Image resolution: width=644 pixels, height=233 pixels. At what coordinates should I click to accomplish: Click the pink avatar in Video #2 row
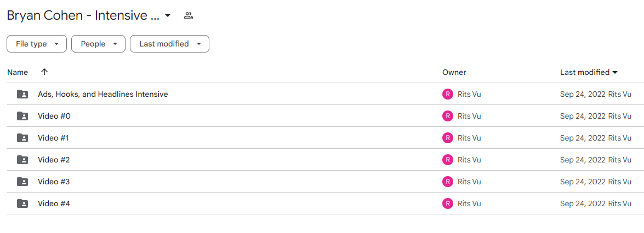447,160
